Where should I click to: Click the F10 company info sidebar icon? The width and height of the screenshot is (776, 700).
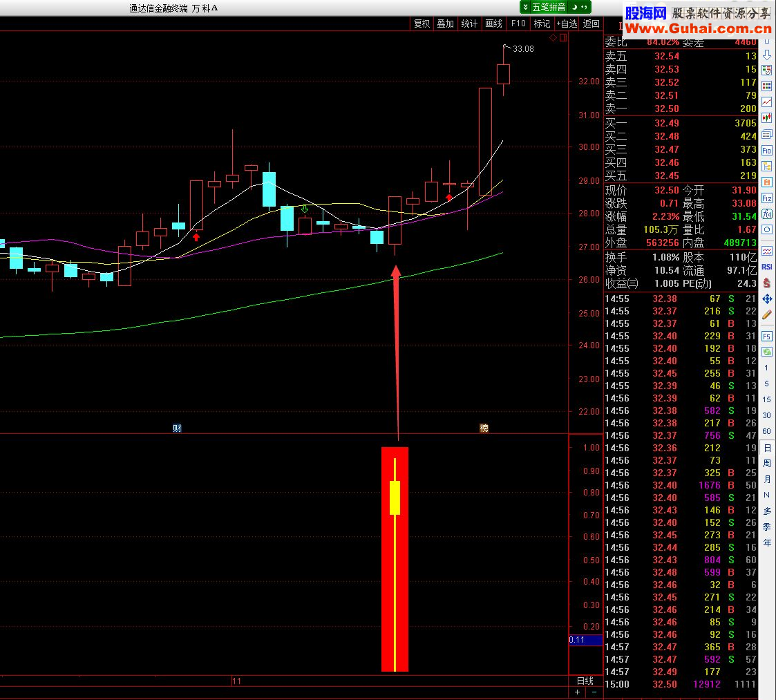(766, 151)
